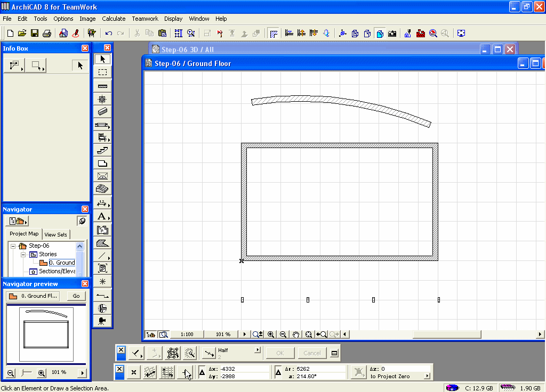Click the Pan hand icon below the floor plan

pyautogui.click(x=296, y=334)
